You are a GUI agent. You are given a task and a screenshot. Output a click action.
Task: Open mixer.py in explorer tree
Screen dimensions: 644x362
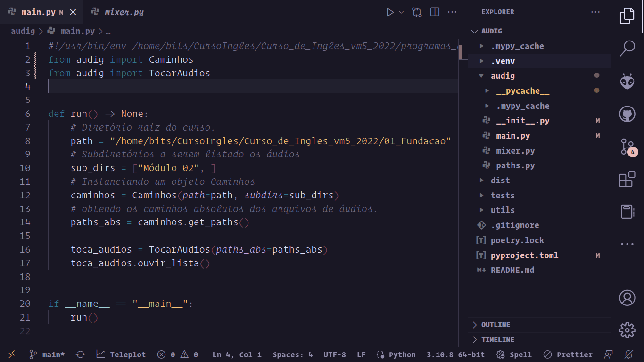click(x=539, y=151)
